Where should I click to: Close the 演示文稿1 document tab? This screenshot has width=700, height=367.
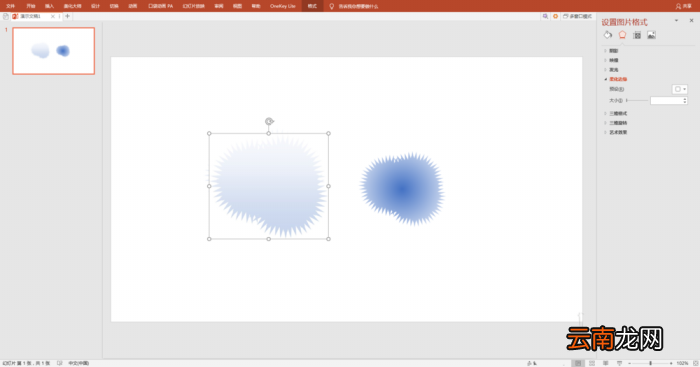tap(53, 16)
